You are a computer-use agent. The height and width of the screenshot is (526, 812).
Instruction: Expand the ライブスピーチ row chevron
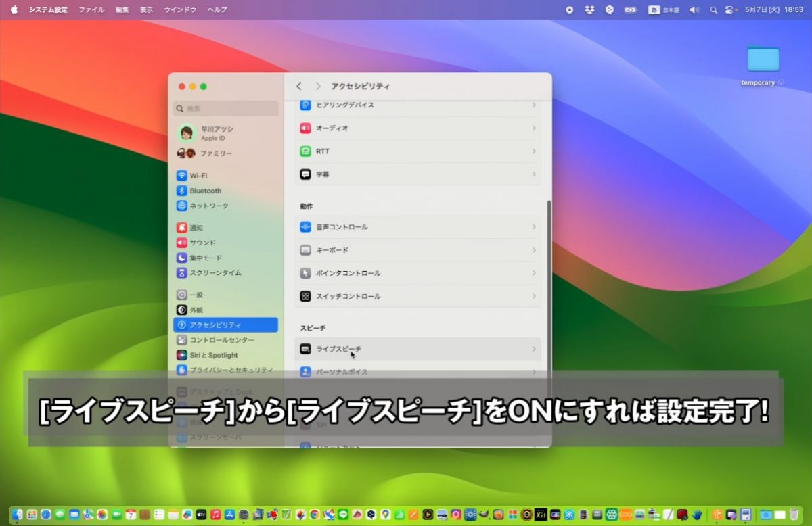(x=534, y=349)
